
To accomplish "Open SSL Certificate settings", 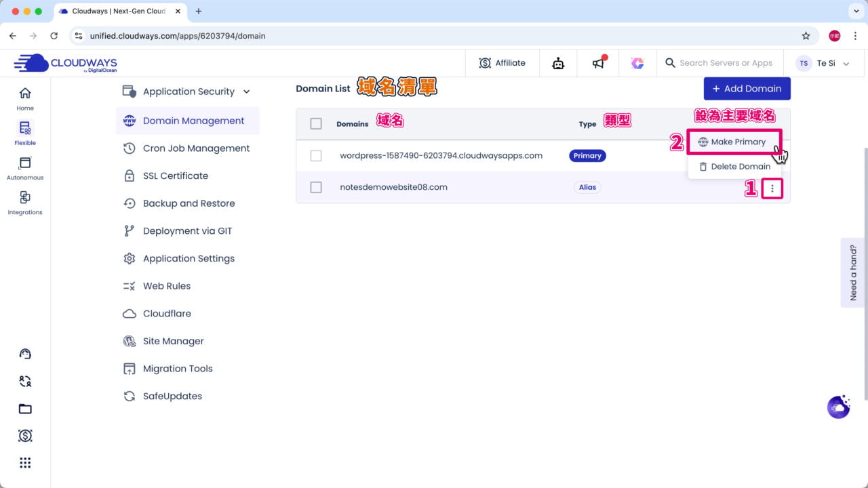I will (175, 176).
